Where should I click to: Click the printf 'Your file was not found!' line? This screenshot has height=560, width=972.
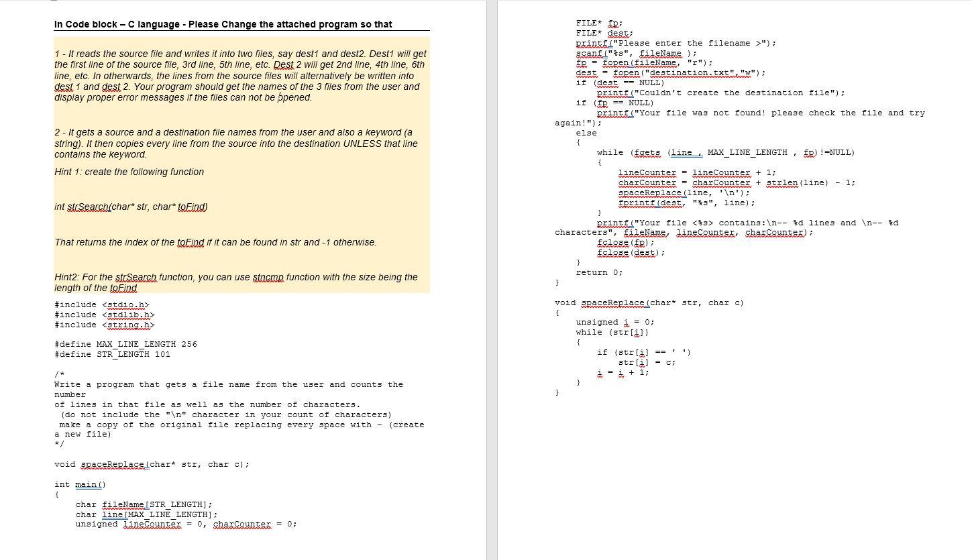tap(740, 118)
